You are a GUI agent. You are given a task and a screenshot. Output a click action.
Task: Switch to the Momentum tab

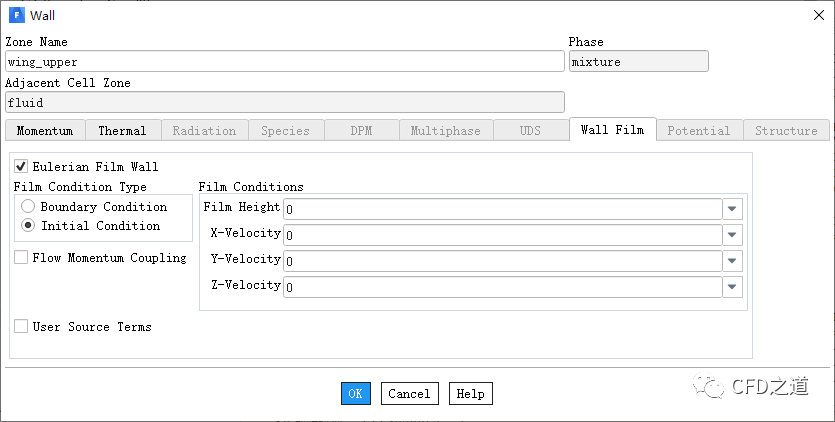(45, 131)
